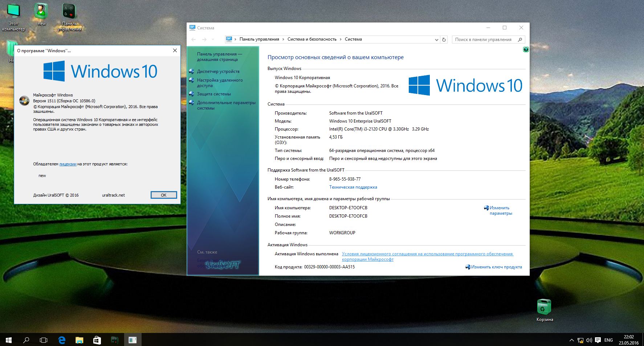Screen dimensions: 644x346
Task: Click the computer icon in address bar
Action: (x=229, y=39)
